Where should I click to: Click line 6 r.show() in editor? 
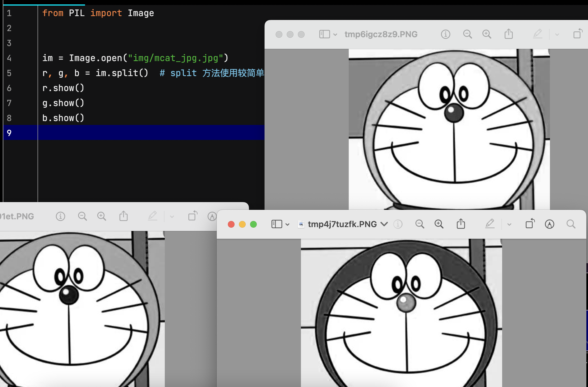(x=63, y=88)
